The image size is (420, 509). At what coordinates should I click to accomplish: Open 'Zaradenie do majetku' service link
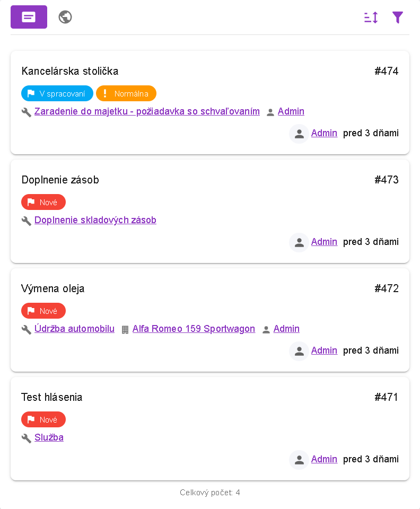pos(147,111)
